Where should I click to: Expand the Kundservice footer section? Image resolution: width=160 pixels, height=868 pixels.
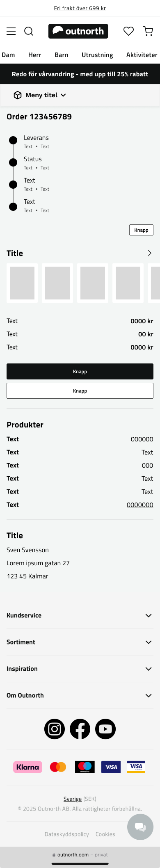(x=80, y=615)
